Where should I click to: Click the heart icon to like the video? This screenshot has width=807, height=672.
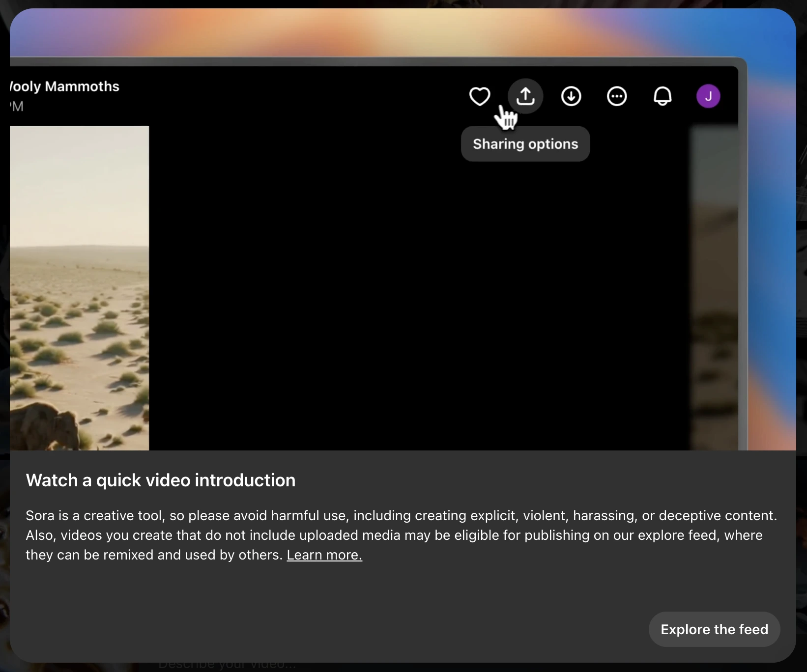[x=479, y=96]
